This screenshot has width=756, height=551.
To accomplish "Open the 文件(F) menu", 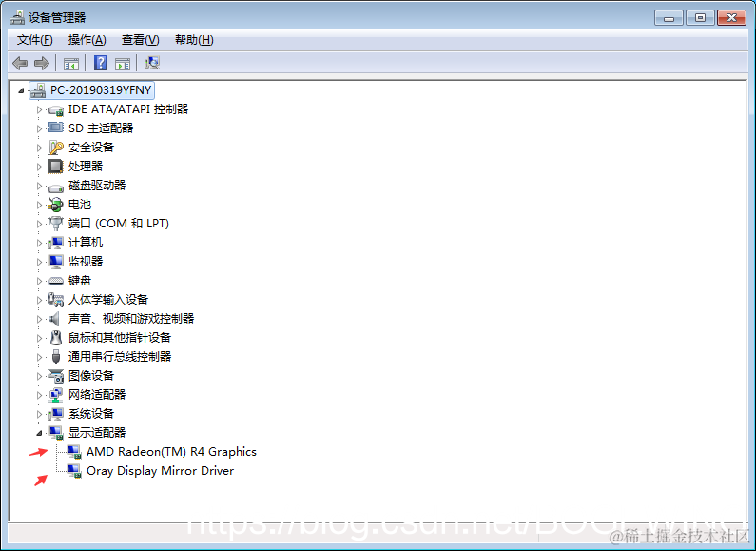I will (35, 40).
